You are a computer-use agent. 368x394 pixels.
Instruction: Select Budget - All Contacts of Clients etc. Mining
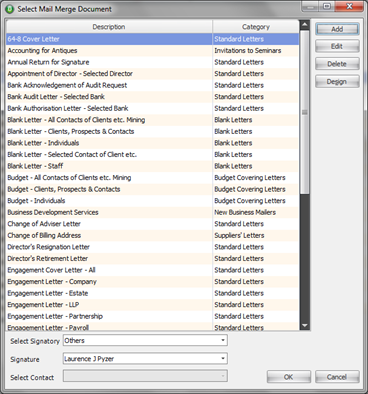(x=152, y=178)
